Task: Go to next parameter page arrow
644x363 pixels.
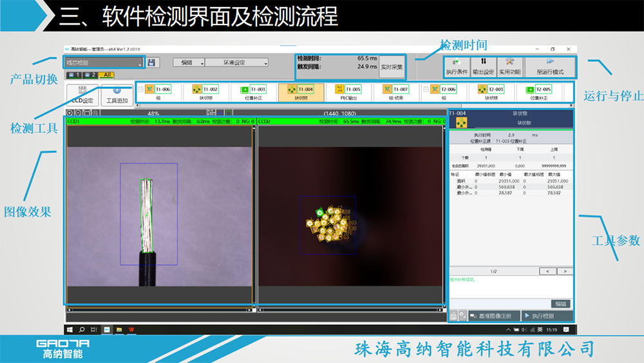Action: tap(565, 271)
